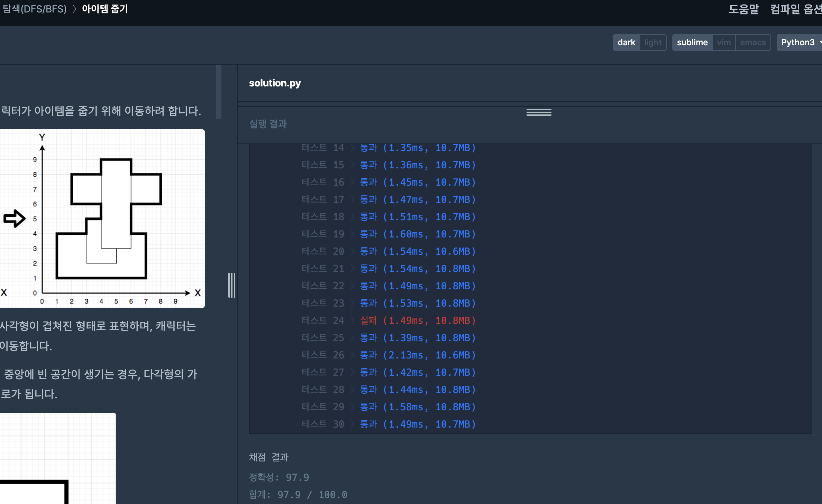Click 테스트 29 result with 1.58ms

[389, 407]
